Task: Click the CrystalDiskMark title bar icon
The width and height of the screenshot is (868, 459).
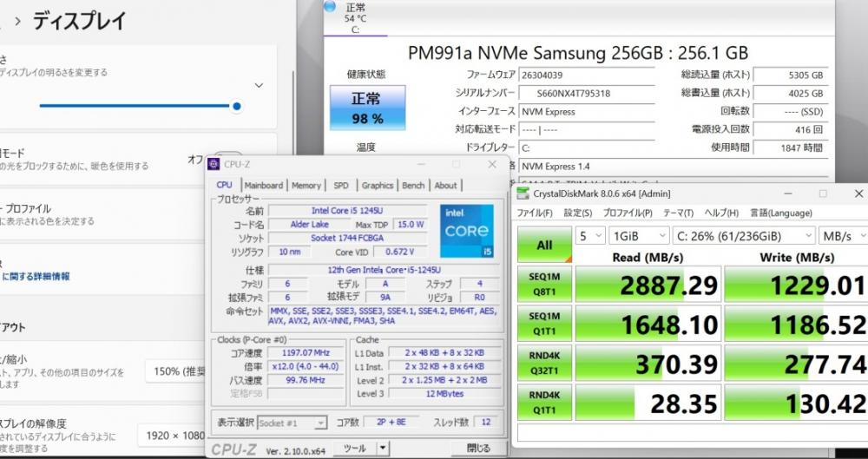Action: [x=522, y=193]
